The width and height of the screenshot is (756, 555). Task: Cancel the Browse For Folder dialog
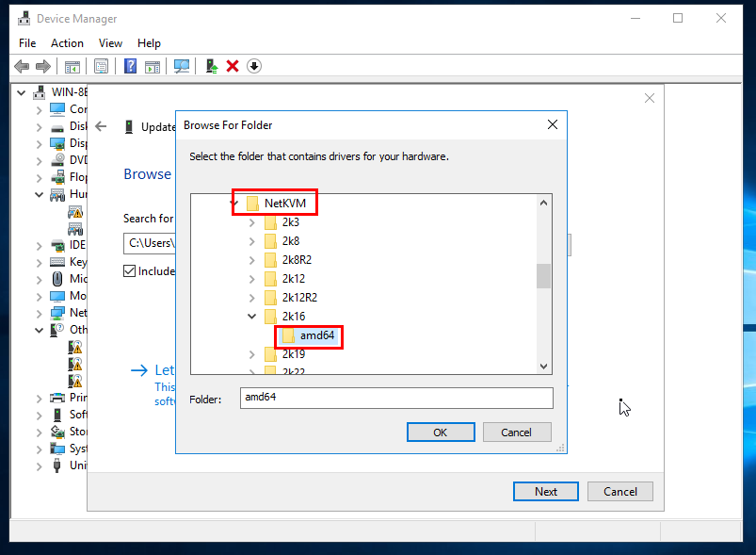coord(517,432)
